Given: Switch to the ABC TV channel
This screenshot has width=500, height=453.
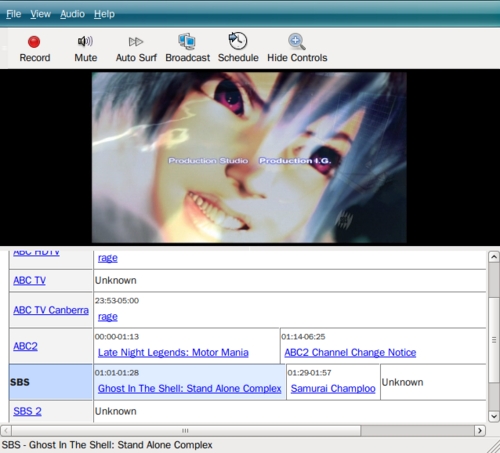Looking at the screenshot, I should pos(29,281).
